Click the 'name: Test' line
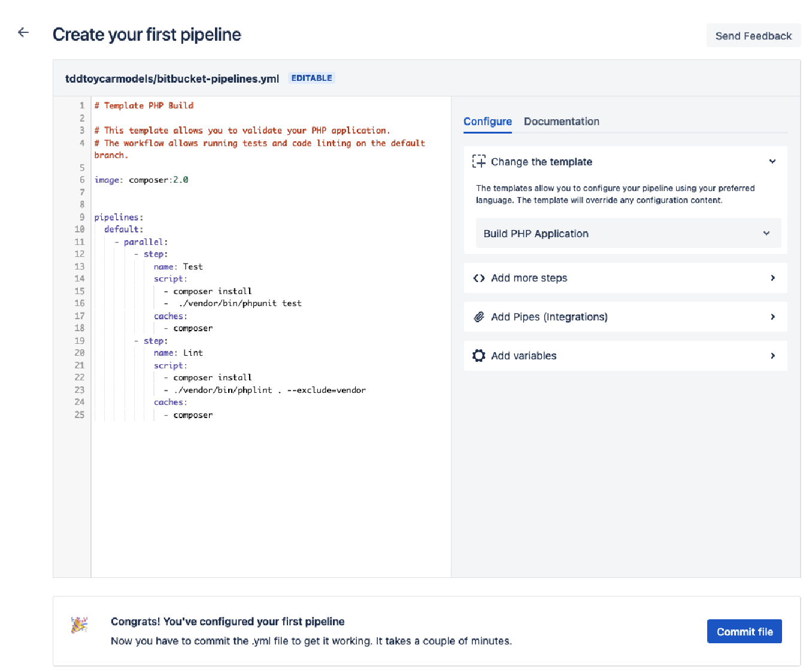This screenshot has height=672, width=803. [178, 267]
